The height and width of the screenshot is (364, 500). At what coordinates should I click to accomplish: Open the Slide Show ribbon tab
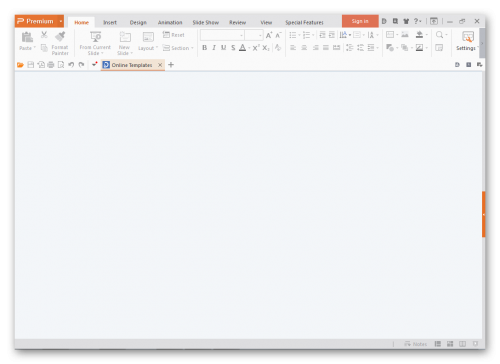(x=206, y=23)
